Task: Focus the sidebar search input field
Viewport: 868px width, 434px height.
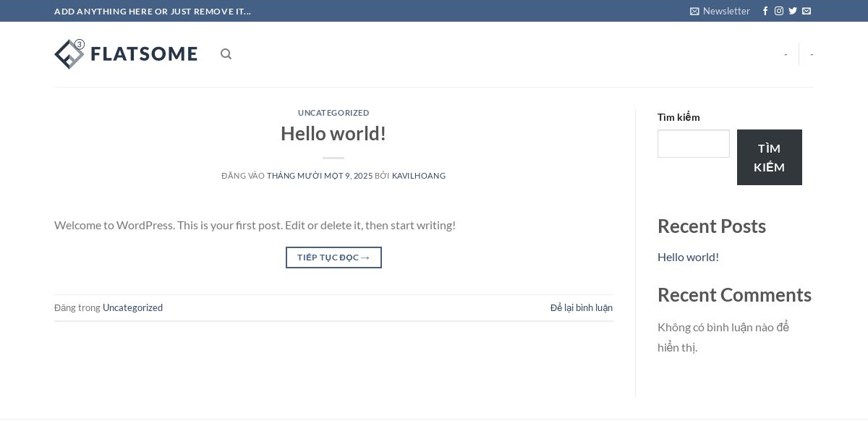Action: click(x=693, y=144)
